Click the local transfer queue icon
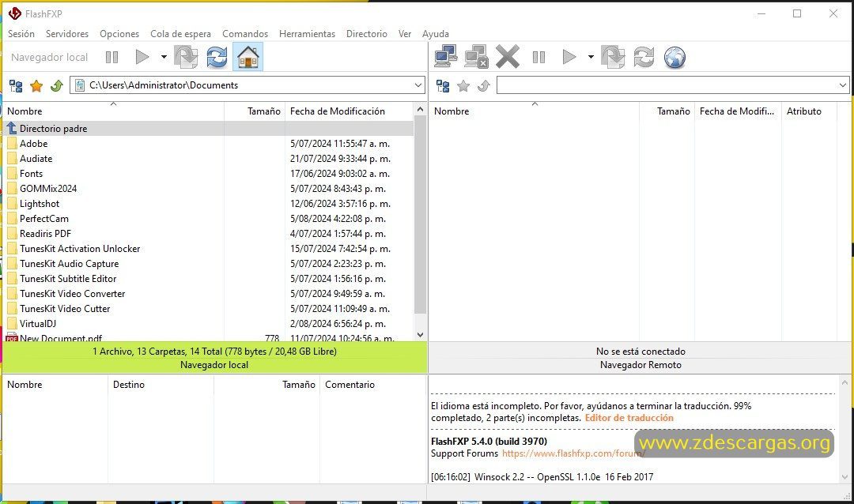Screen dimensions: 854x504 [186, 57]
